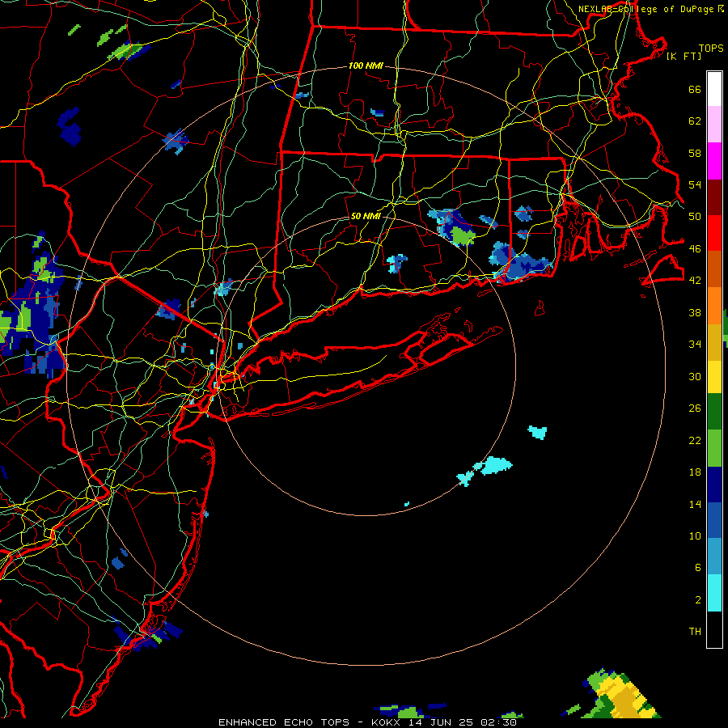Click the "14 JUN 25" date in the caption
This screenshot has height=728, width=728.
click(x=441, y=722)
